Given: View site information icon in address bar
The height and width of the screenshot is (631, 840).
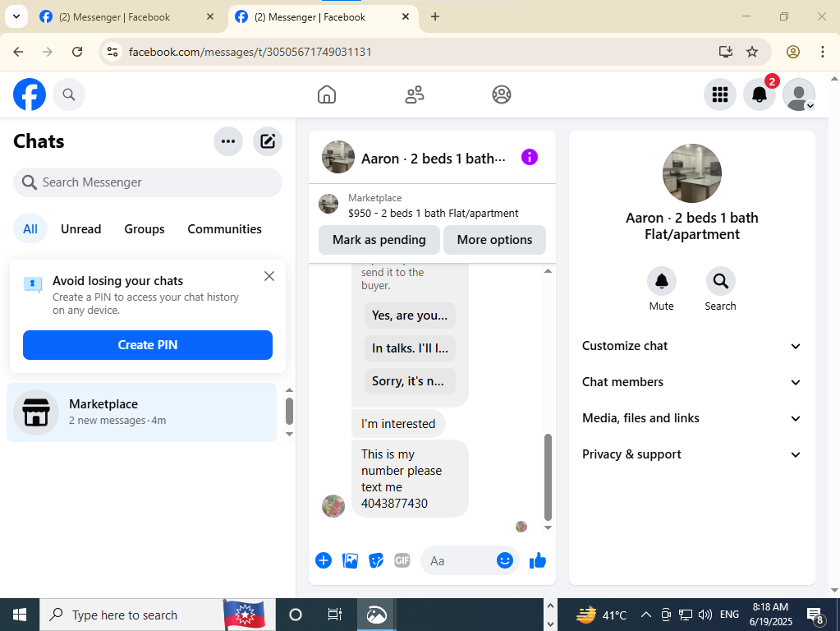Looking at the screenshot, I should (112, 52).
